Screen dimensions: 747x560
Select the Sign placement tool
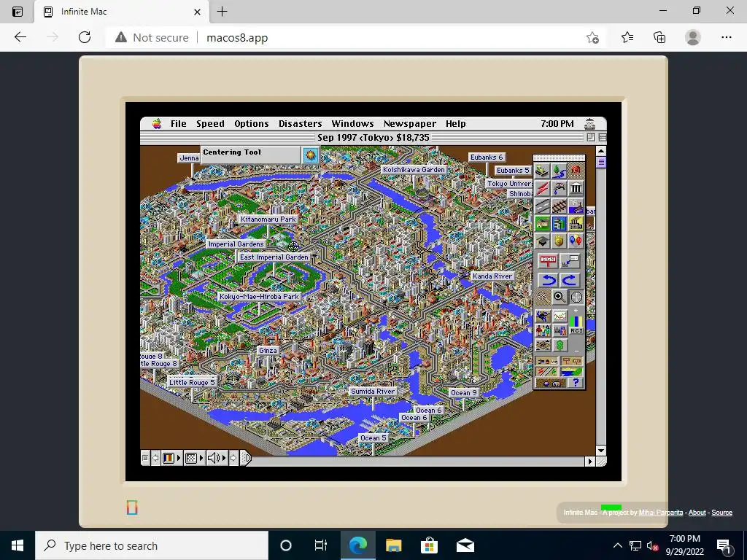548,261
